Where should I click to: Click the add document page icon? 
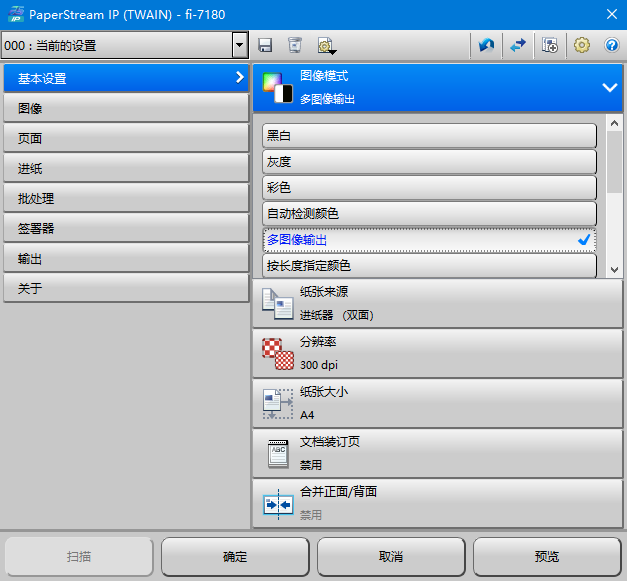tap(550, 45)
